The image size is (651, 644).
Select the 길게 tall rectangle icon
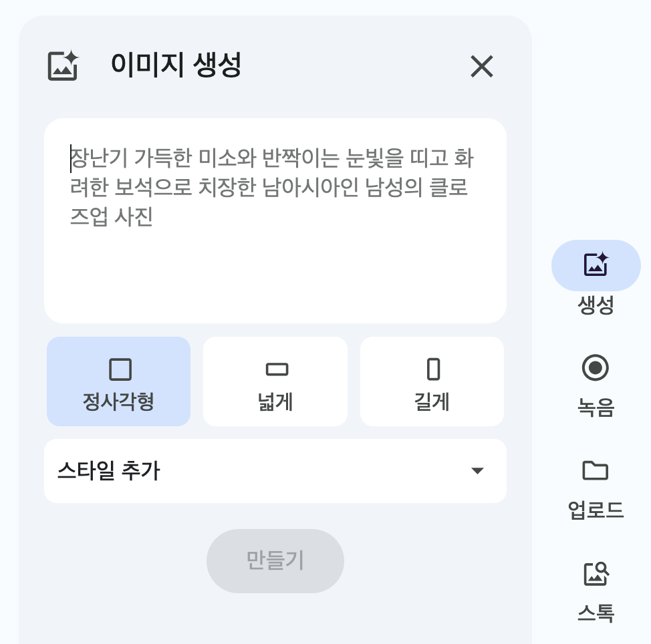[x=433, y=369]
